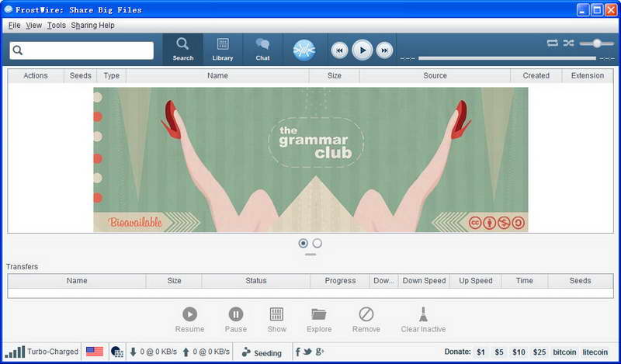The height and width of the screenshot is (364, 621).
Task: Sort transfers by Name column
Action: click(77, 281)
